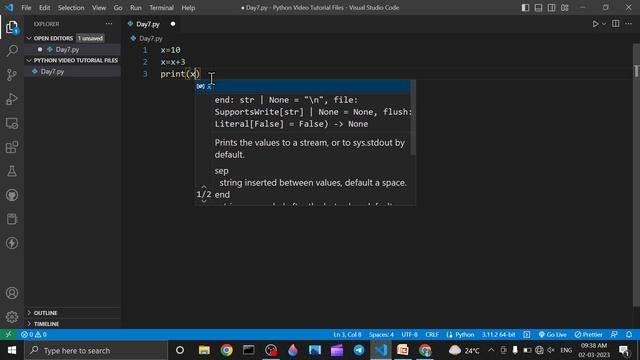Image resolution: width=640 pixels, height=360 pixels.
Task: Click the Windows taskbar search box
Action: pos(96,350)
